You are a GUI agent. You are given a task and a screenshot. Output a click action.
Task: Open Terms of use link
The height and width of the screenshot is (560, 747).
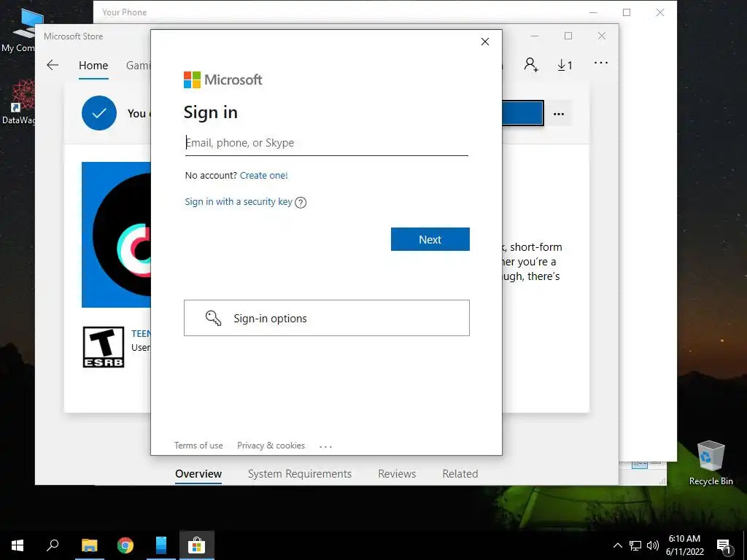click(x=198, y=446)
